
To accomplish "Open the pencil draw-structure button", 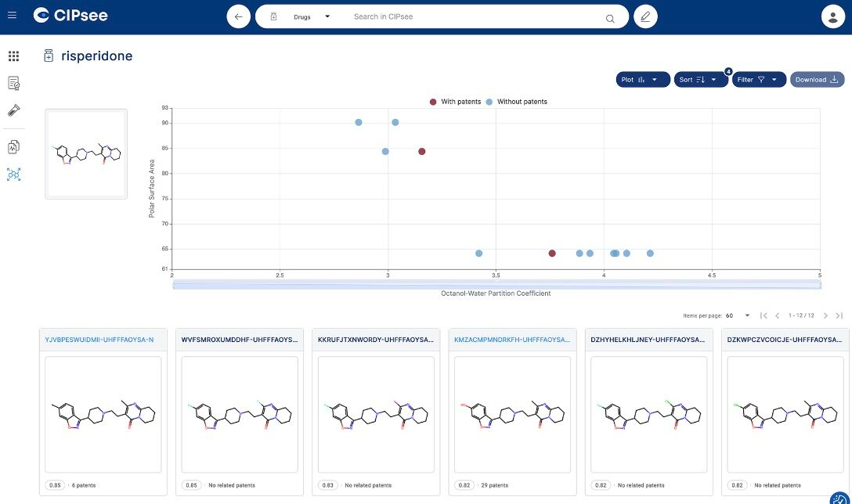I will 645,16.
